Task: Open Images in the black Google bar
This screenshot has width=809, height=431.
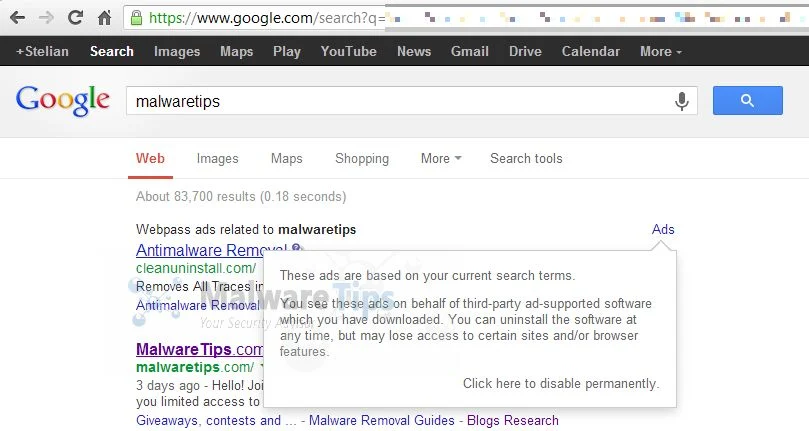Action: (x=177, y=51)
